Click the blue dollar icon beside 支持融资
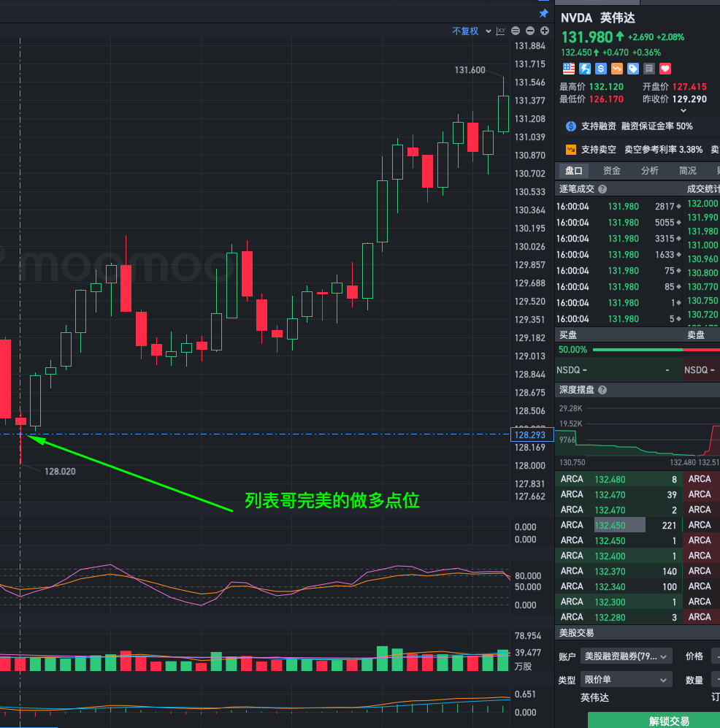This screenshot has width=720, height=728. pos(571,126)
